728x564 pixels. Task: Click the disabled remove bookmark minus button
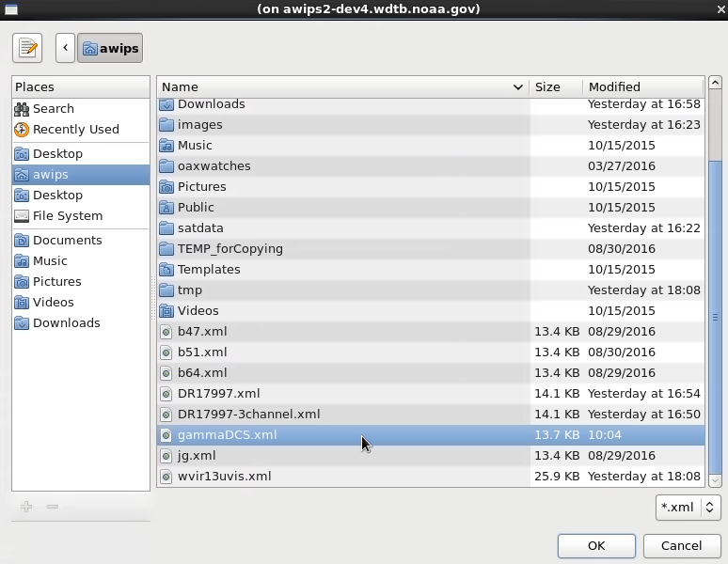53,507
